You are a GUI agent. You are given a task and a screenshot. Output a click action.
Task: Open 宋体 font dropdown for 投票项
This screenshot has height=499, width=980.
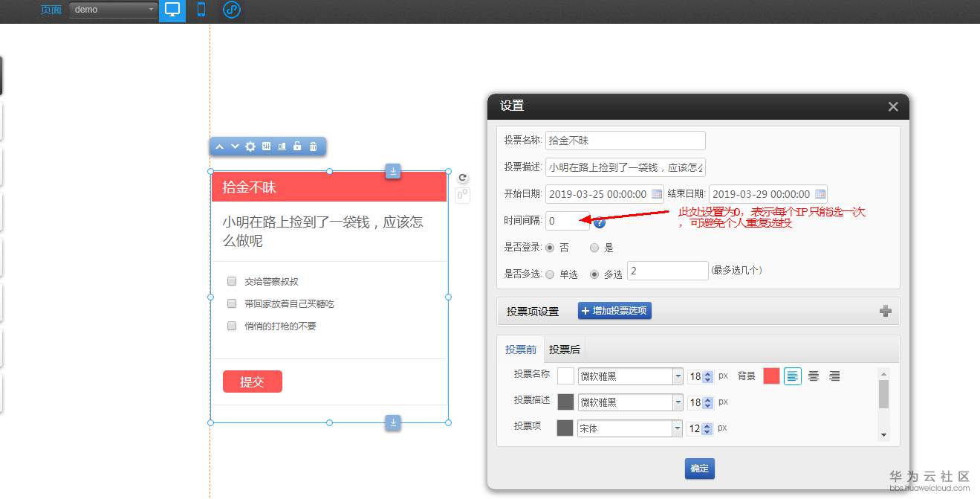[631, 428]
